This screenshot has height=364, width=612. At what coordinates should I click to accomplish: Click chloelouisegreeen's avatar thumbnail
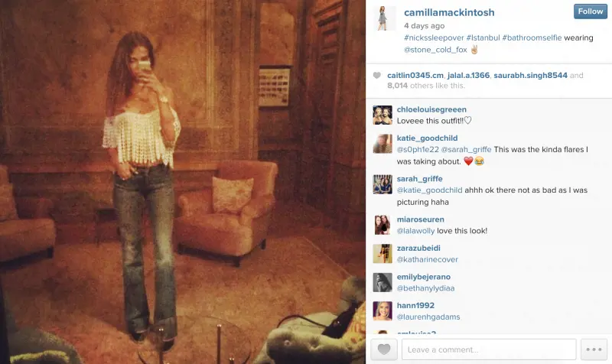382,115
